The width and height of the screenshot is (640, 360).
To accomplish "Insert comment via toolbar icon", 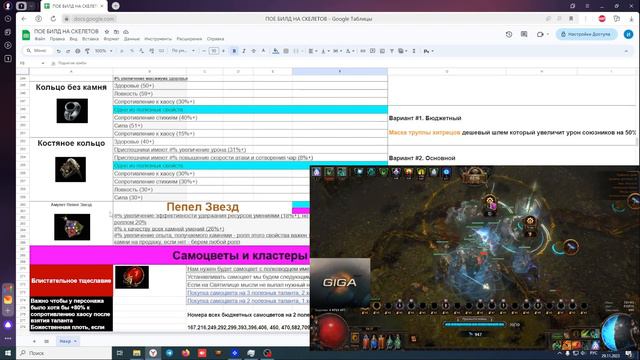I will pos(372,51).
